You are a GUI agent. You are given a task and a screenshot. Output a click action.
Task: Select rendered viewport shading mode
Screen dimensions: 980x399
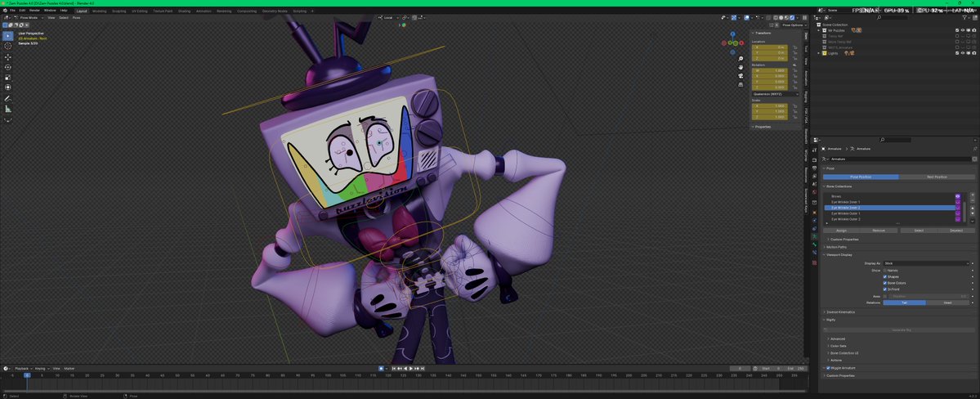click(792, 17)
